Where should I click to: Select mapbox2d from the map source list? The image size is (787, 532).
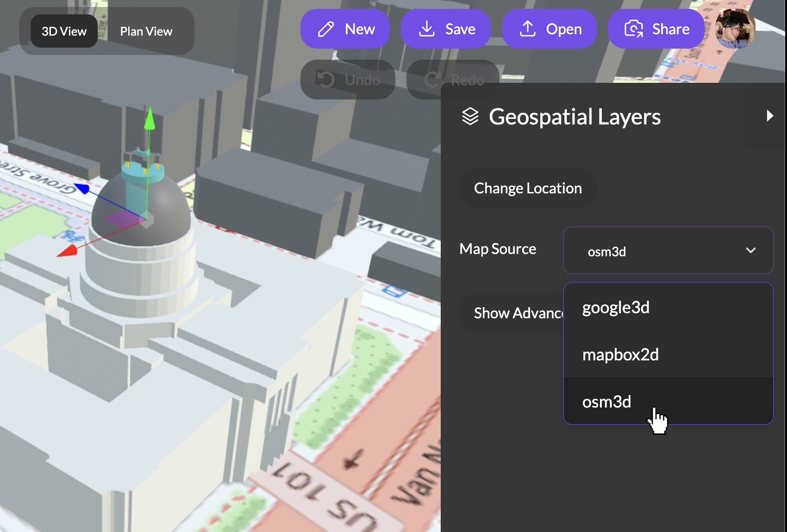coord(620,354)
